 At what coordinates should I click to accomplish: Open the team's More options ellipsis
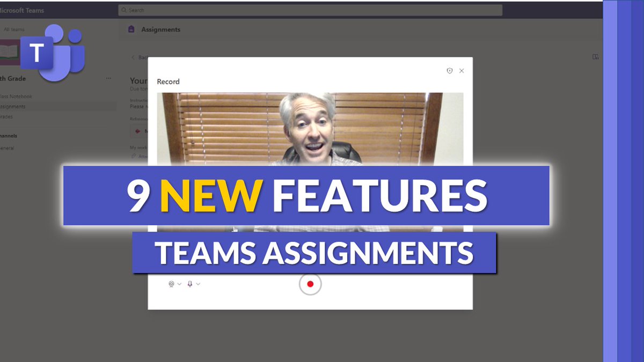point(109,79)
